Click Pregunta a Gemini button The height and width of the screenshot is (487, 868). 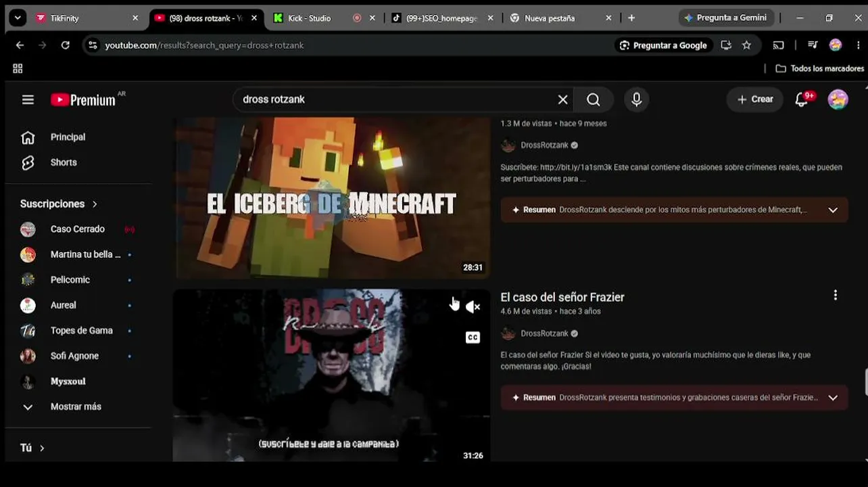click(x=725, y=18)
